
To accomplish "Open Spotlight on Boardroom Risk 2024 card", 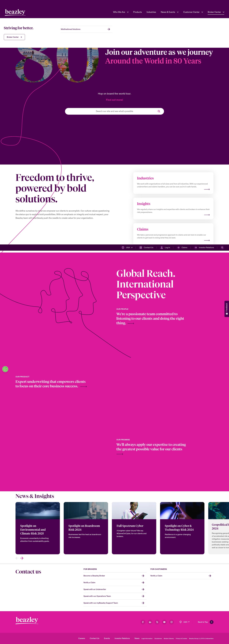I will (x=86, y=528).
